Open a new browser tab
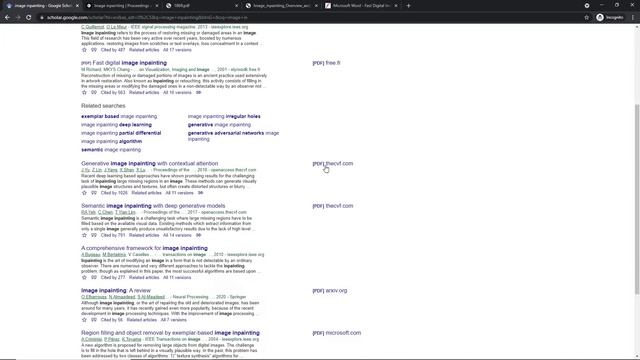Viewport: 640px width, 360px height. tap(409, 6)
